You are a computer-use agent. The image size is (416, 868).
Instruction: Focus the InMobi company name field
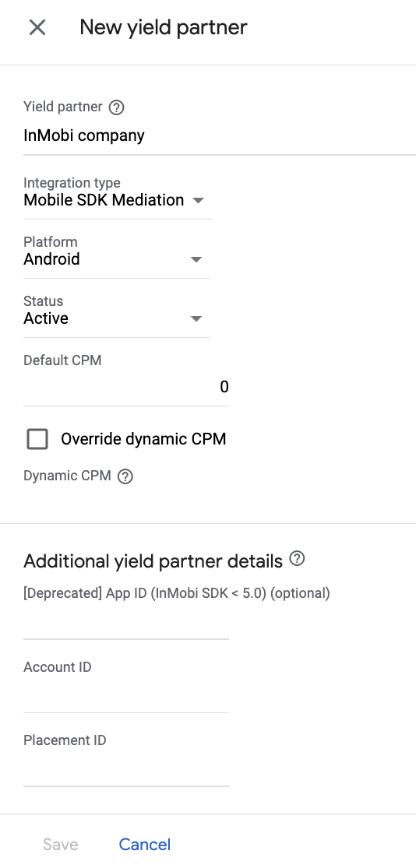point(220,136)
